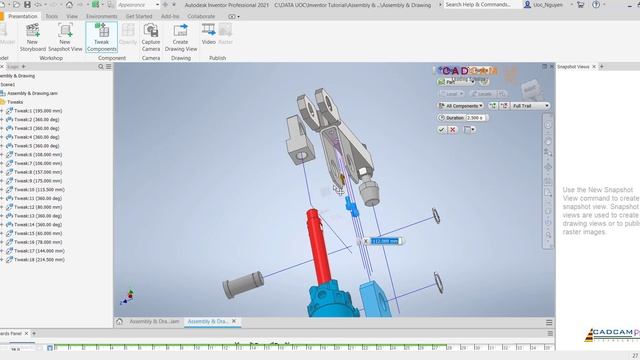Viewport: 640px width, 360px height.
Task: Open the Environments ribbon tab
Action: pyautogui.click(x=102, y=16)
